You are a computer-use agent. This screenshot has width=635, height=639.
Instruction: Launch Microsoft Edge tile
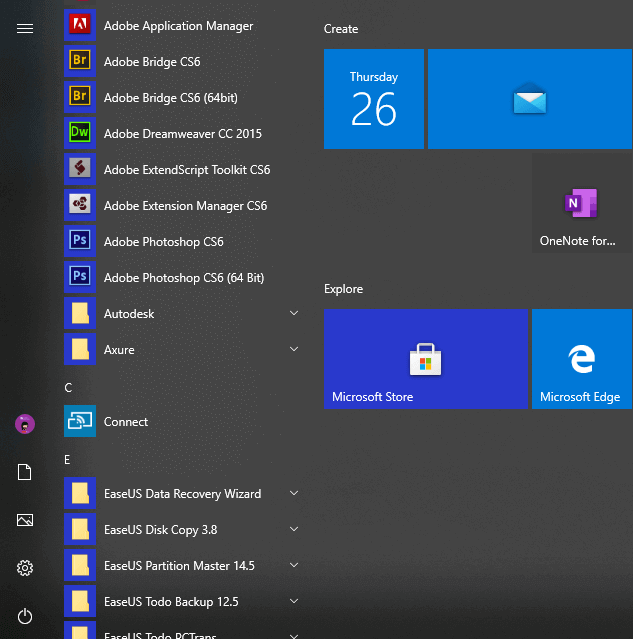point(581,359)
